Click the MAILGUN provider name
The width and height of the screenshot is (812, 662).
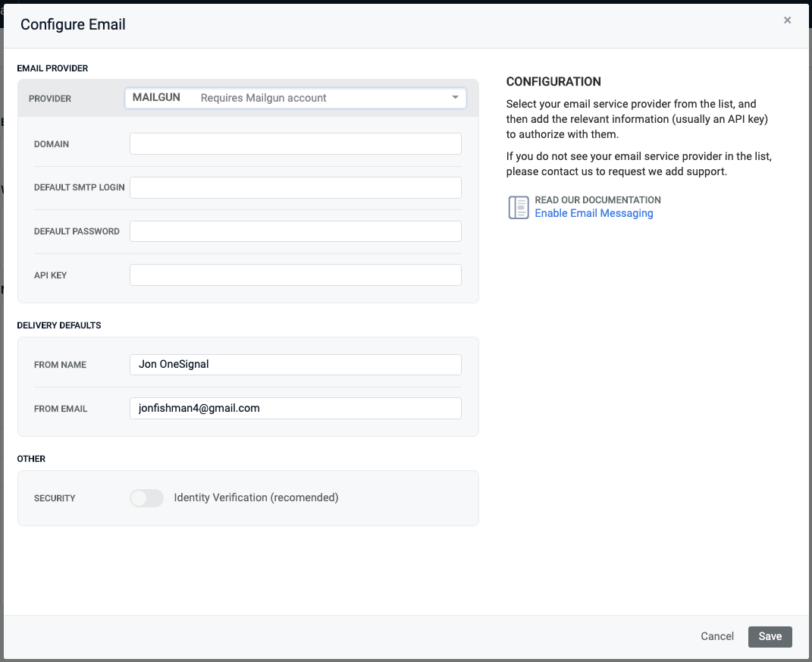coord(156,98)
